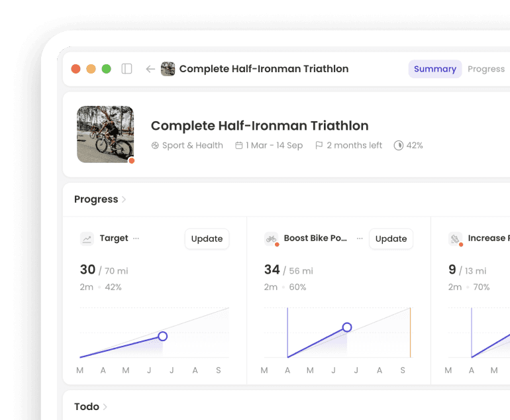Click the '2m • 70%' stat
The width and height of the screenshot is (510, 420).
(x=469, y=288)
